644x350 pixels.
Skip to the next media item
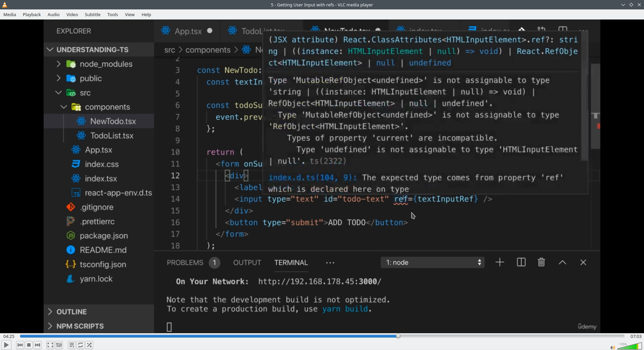click(x=38, y=345)
